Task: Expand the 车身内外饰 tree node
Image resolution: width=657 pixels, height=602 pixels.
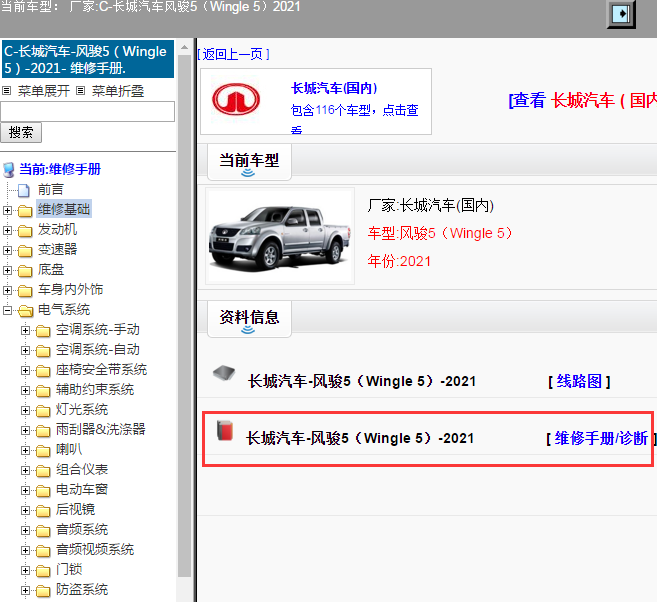Action: tap(7, 290)
